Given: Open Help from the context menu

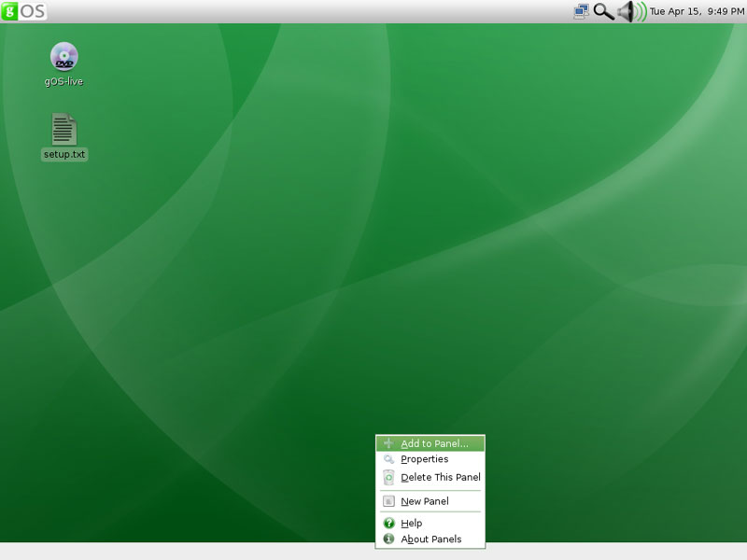Looking at the screenshot, I should [x=430, y=523].
